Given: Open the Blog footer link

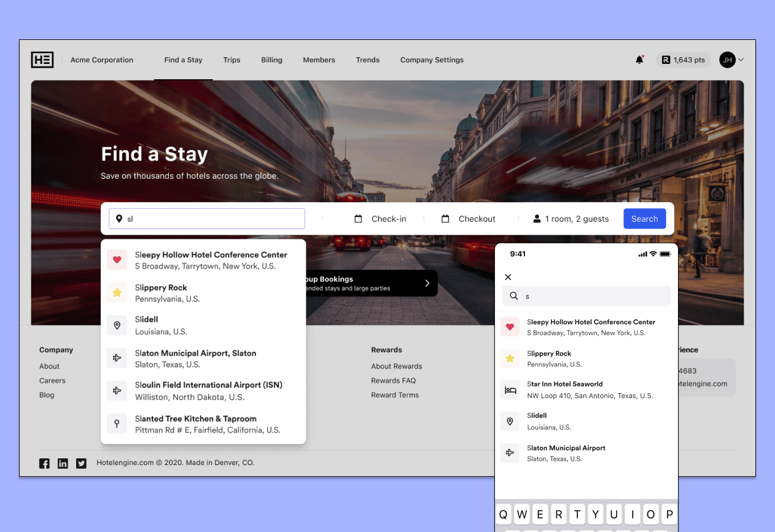Looking at the screenshot, I should coord(47,395).
